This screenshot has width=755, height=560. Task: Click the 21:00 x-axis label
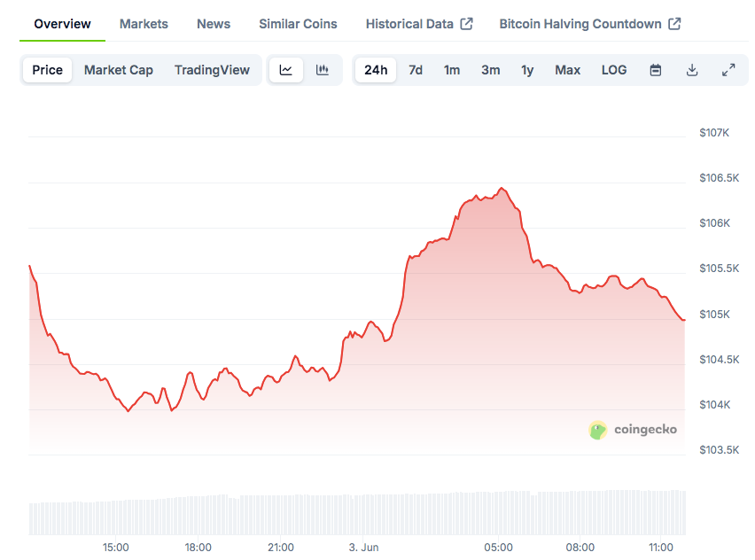click(281, 548)
